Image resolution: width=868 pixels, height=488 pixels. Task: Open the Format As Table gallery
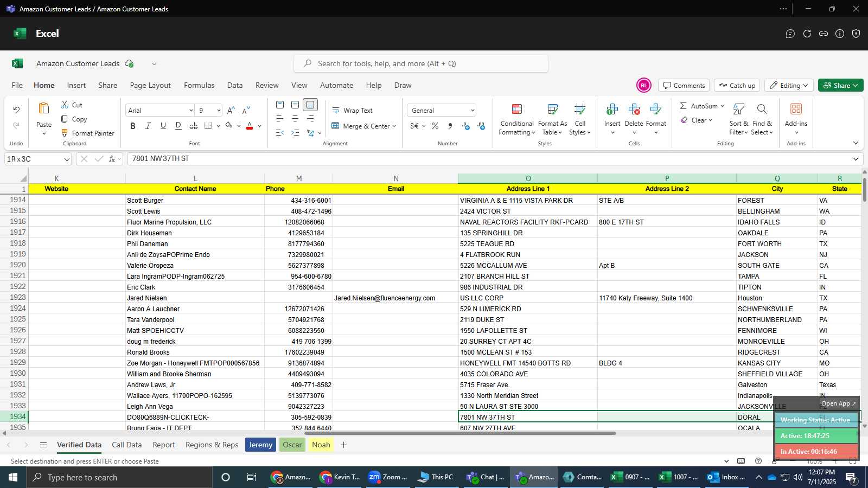coord(552,120)
